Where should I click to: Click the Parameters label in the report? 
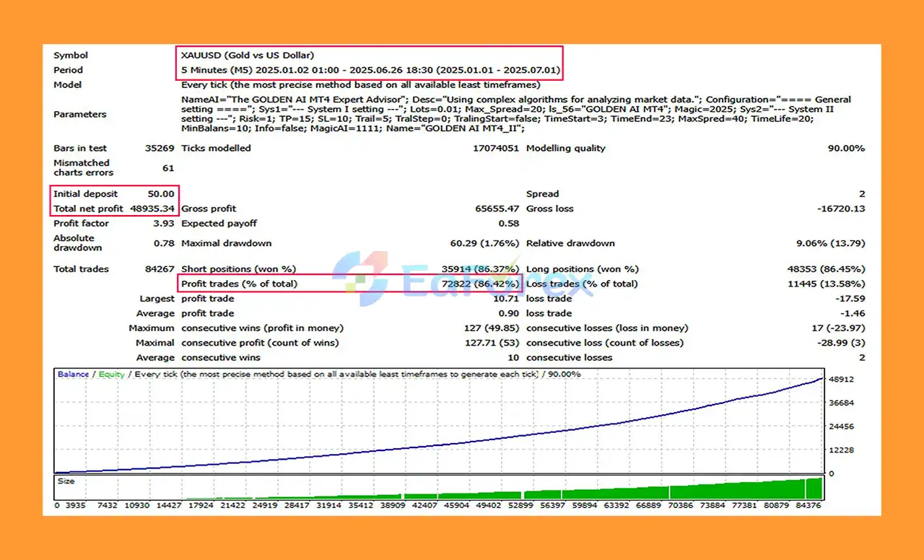tap(79, 114)
